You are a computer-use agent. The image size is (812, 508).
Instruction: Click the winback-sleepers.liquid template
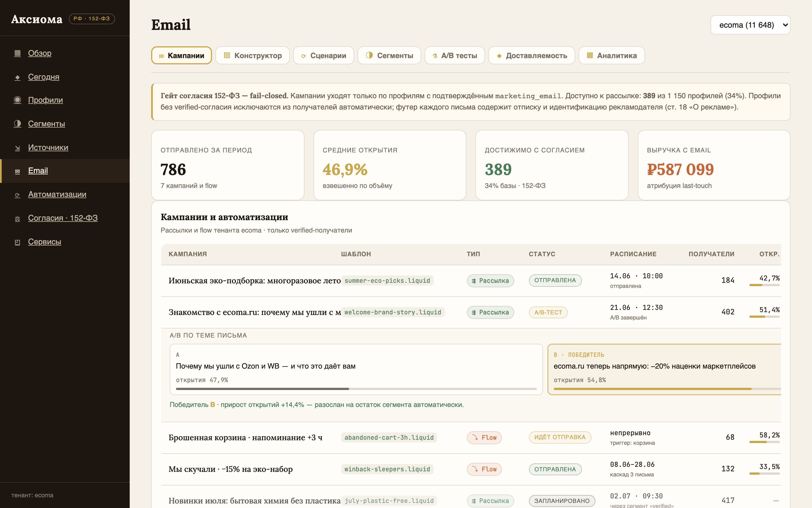(x=387, y=469)
